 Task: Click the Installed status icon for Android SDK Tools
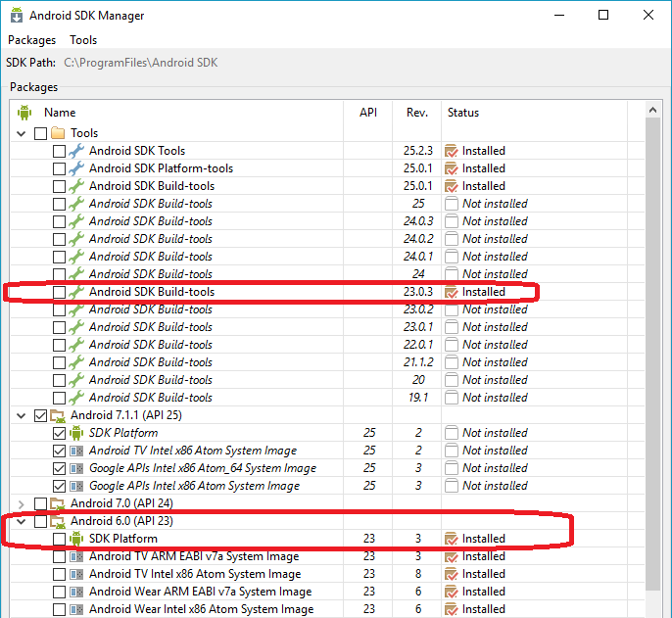[452, 151]
